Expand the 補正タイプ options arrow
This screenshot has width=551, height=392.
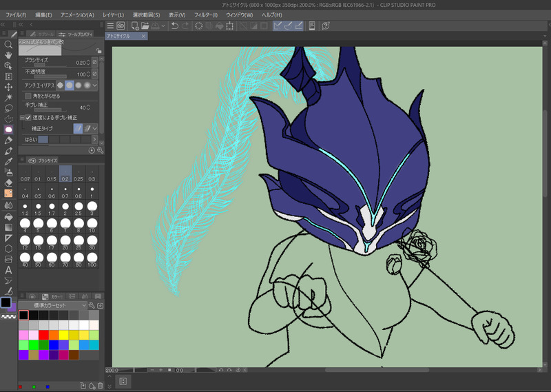(95, 128)
